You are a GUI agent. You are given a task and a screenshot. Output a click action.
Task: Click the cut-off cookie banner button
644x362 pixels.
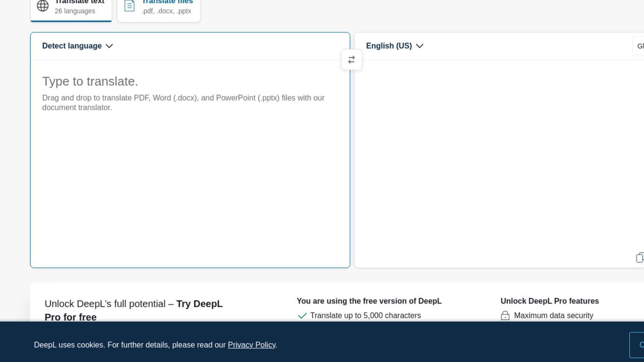(x=637, y=345)
